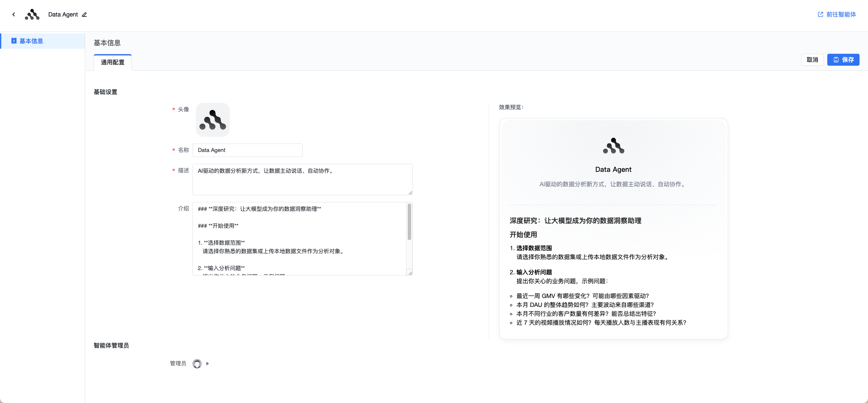Click into the 介绍 markdown text area
This screenshot has width=868, height=403.
(x=300, y=239)
